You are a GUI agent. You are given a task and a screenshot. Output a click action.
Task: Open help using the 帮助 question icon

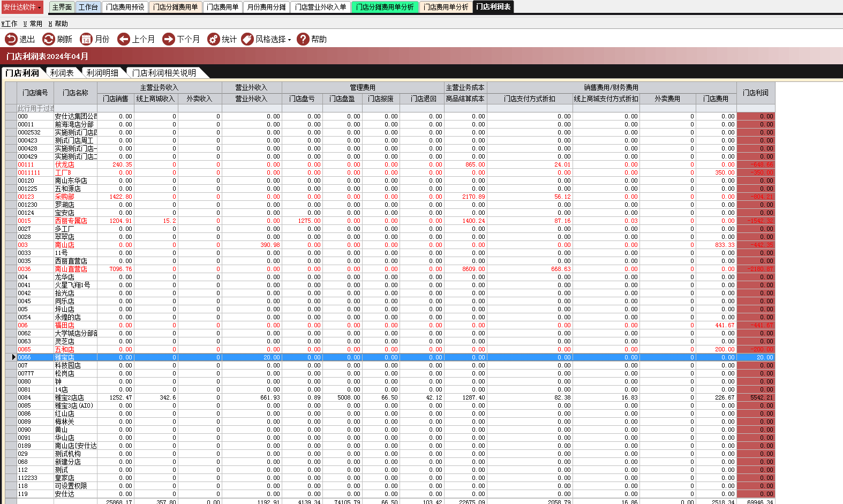[303, 39]
